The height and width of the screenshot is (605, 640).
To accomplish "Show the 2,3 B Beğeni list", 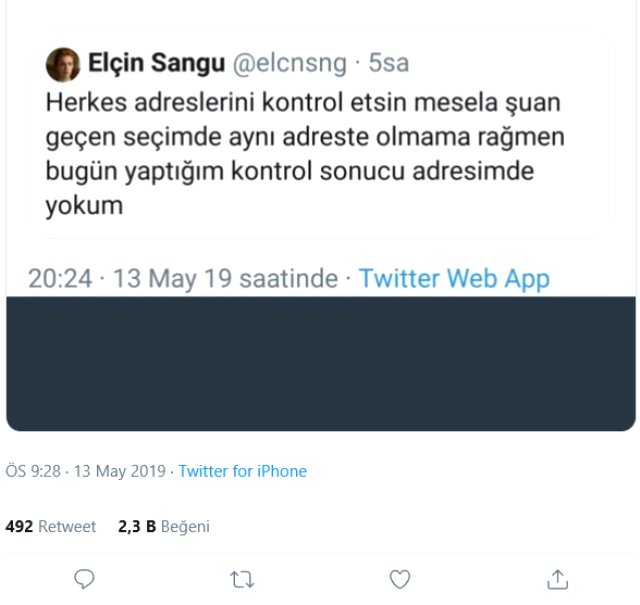I will [x=163, y=526].
